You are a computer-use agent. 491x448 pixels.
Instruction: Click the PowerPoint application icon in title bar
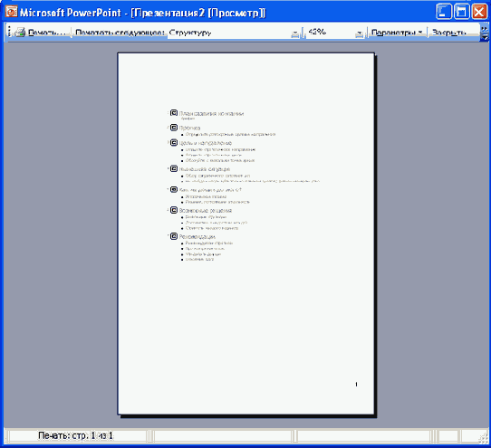click(x=12, y=12)
